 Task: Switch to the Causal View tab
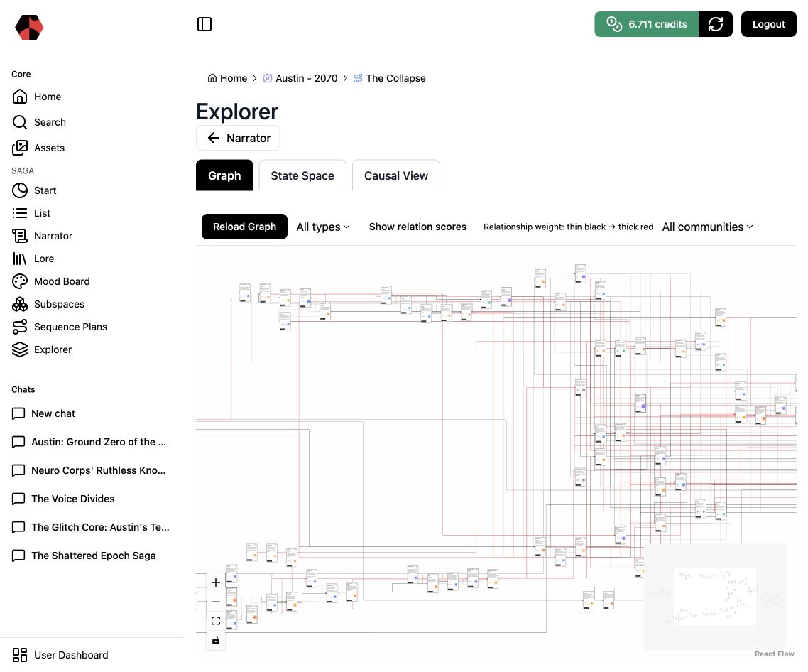tap(395, 175)
